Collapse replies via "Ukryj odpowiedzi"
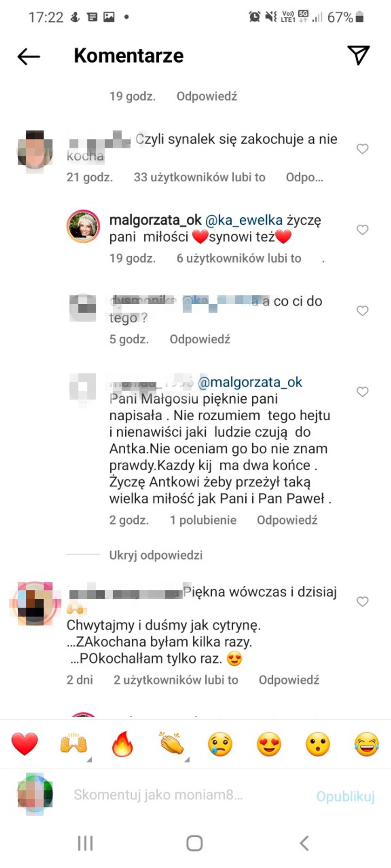The image size is (391, 868). coord(156,555)
